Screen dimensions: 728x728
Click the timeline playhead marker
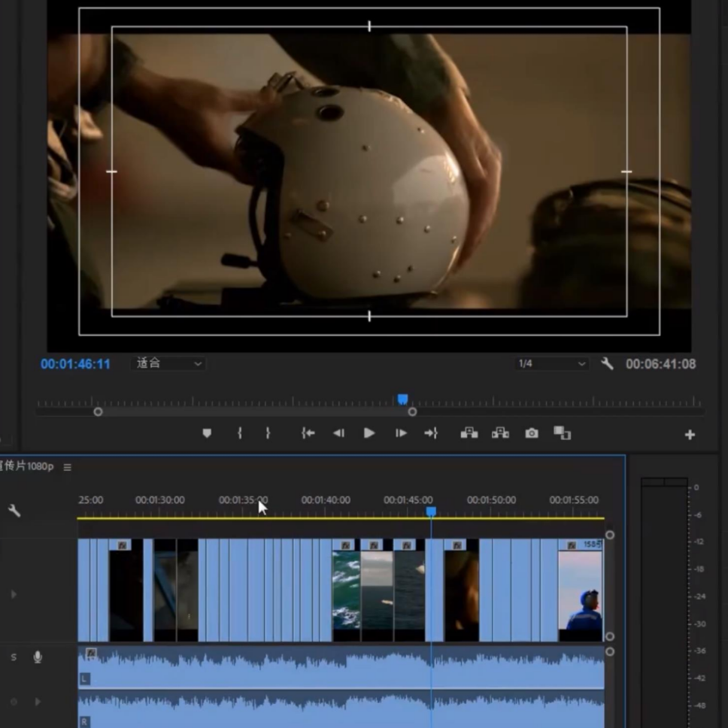pyautogui.click(x=431, y=511)
